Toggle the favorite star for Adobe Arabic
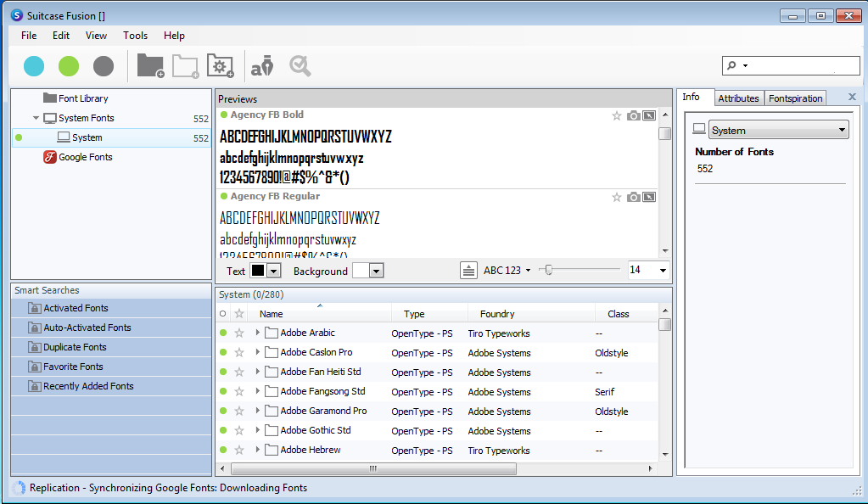Image resolution: width=868 pixels, height=504 pixels. point(239,333)
